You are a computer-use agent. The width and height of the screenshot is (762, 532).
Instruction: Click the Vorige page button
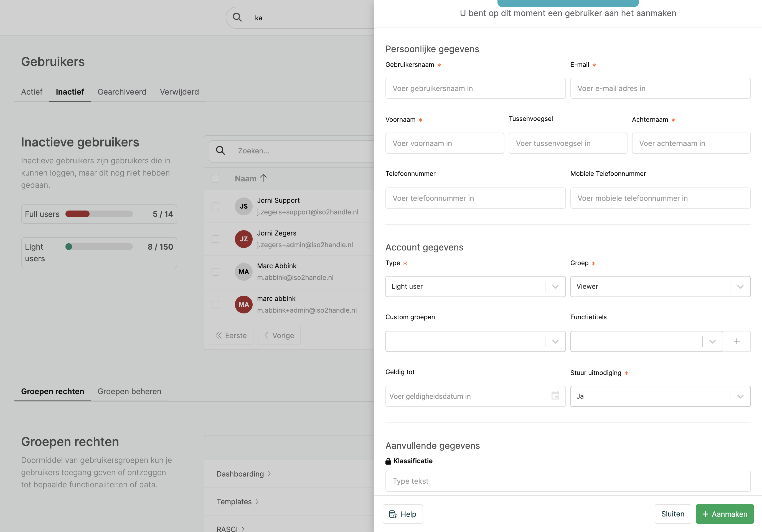click(x=279, y=335)
